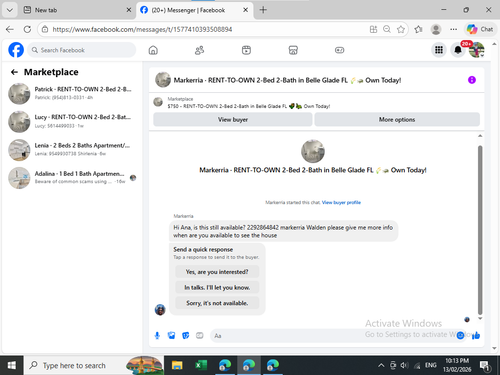The width and height of the screenshot is (500, 375).
Task: Click Markerria's large profile thumbnail in chat
Action: tap(313, 151)
